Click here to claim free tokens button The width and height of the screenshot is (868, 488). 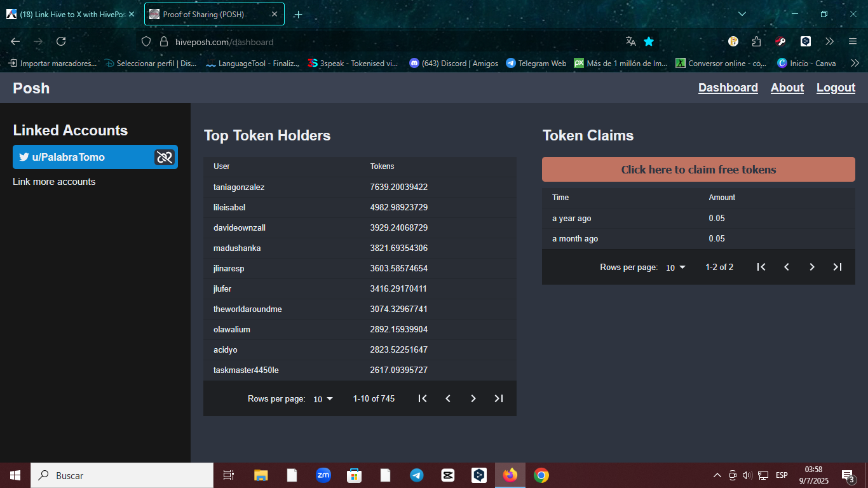coord(698,170)
